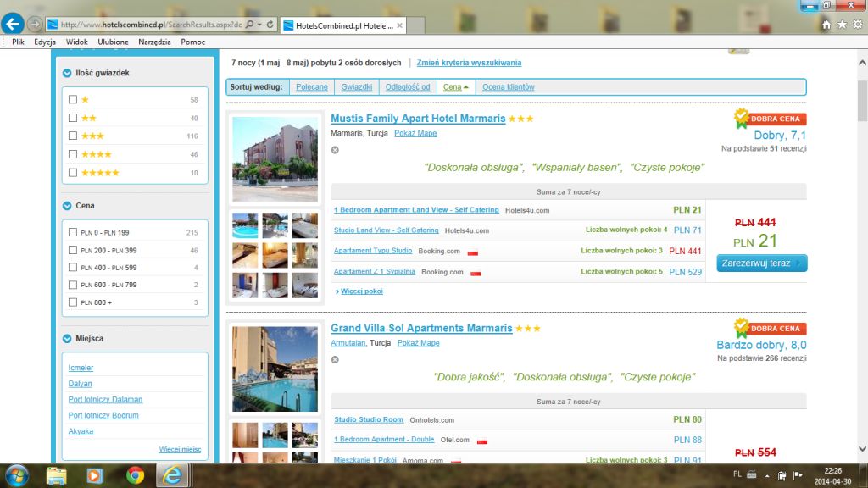Sort results by Ocena klientów

point(509,87)
